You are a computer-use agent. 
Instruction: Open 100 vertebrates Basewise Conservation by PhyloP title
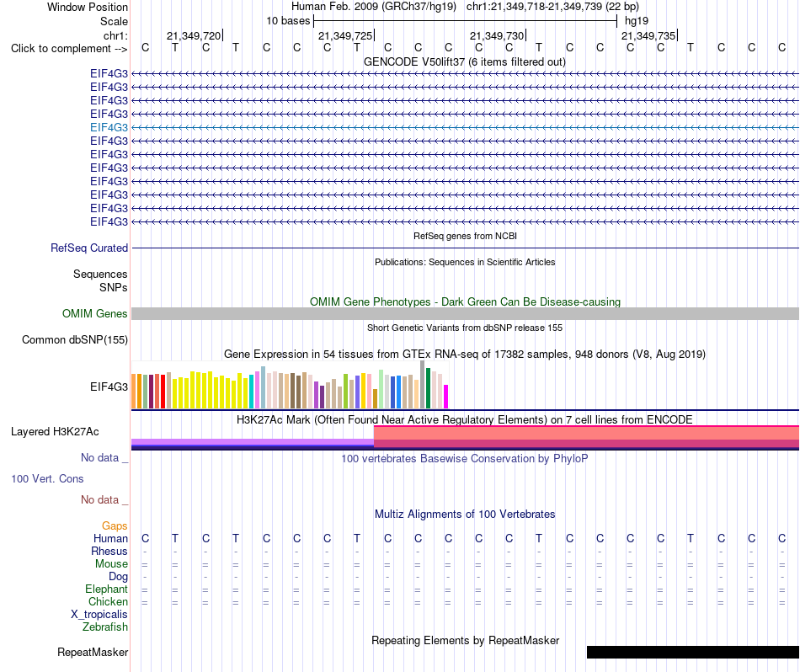tap(465, 458)
